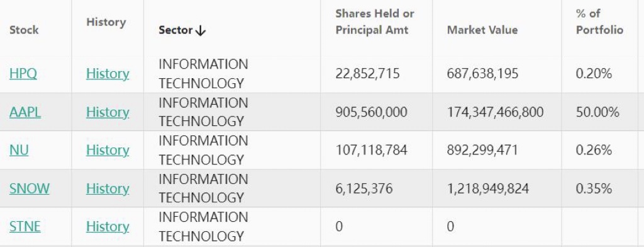Sort by the % of Portfolio header
Screen dimensions: 644x247
pos(599,22)
